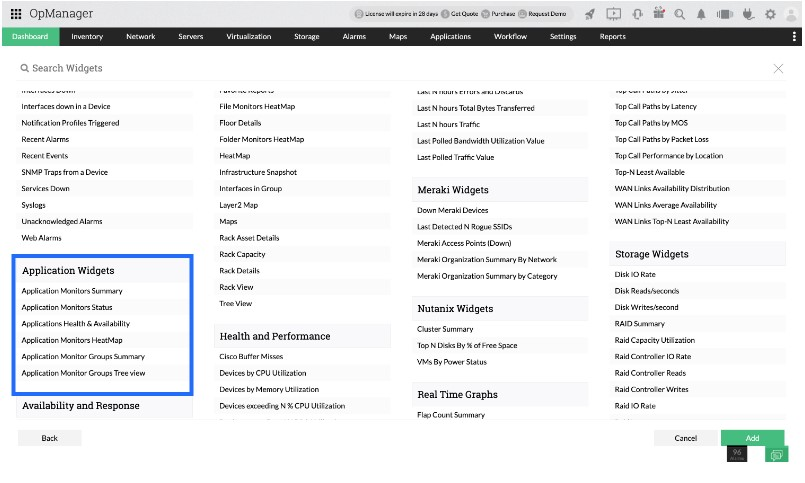Open the apps grid menu icon

16,14
